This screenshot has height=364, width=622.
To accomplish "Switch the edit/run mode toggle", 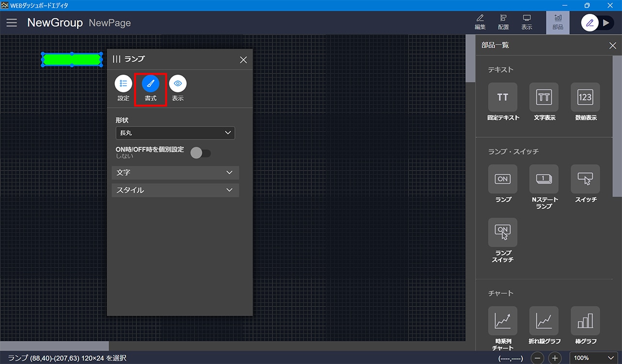I will tap(598, 23).
